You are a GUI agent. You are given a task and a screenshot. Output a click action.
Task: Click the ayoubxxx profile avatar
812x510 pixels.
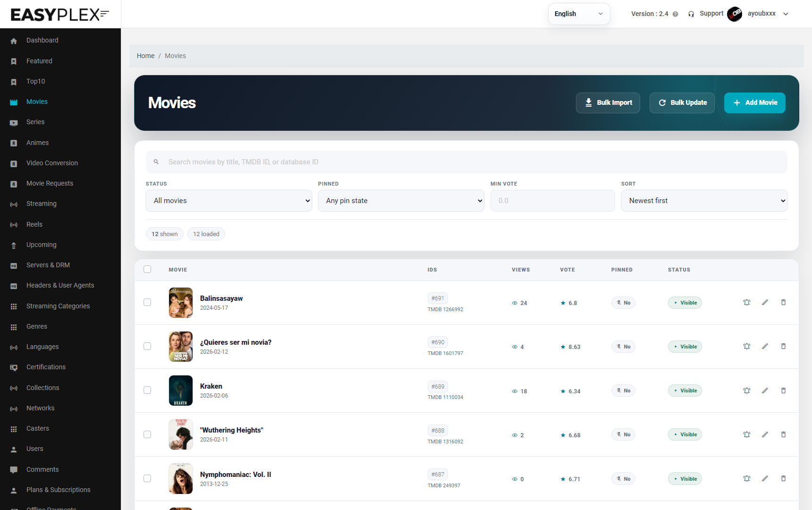click(735, 14)
